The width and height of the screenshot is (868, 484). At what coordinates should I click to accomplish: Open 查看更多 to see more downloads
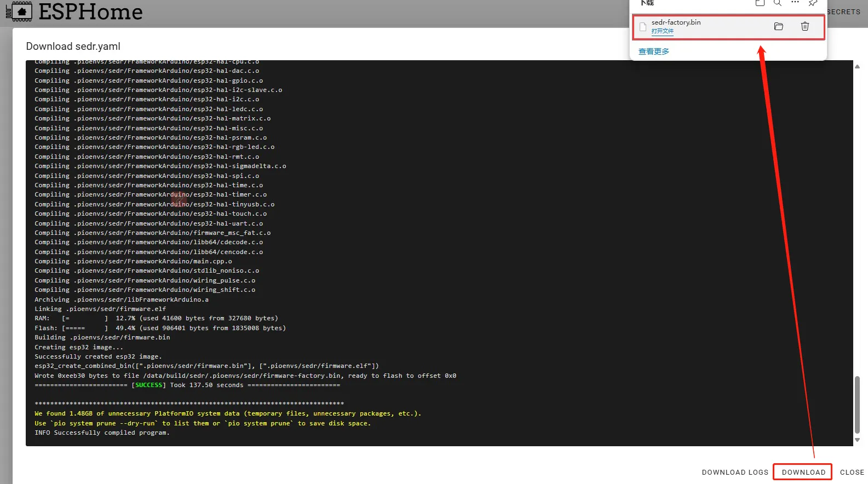click(x=653, y=51)
